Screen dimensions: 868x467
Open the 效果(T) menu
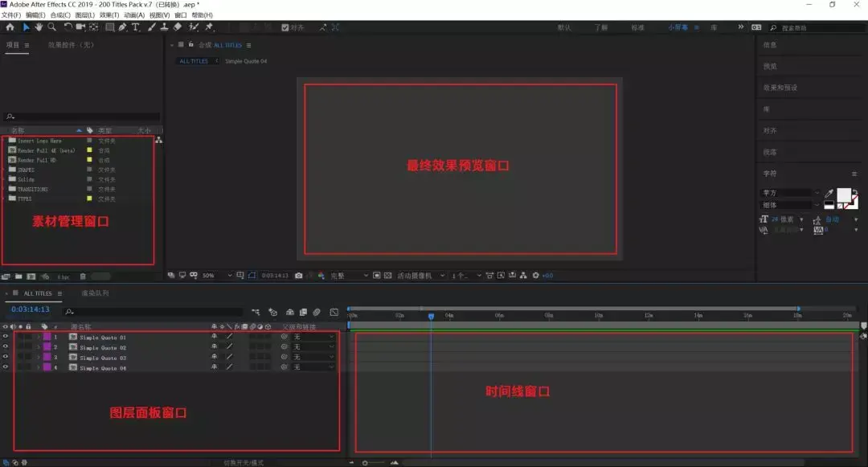pyautogui.click(x=109, y=15)
